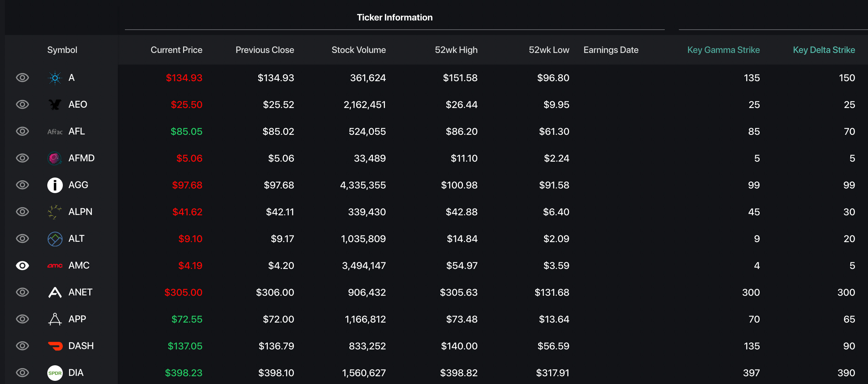Sort by Current Price column header
868x384 pixels.
[x=176, y=50]
